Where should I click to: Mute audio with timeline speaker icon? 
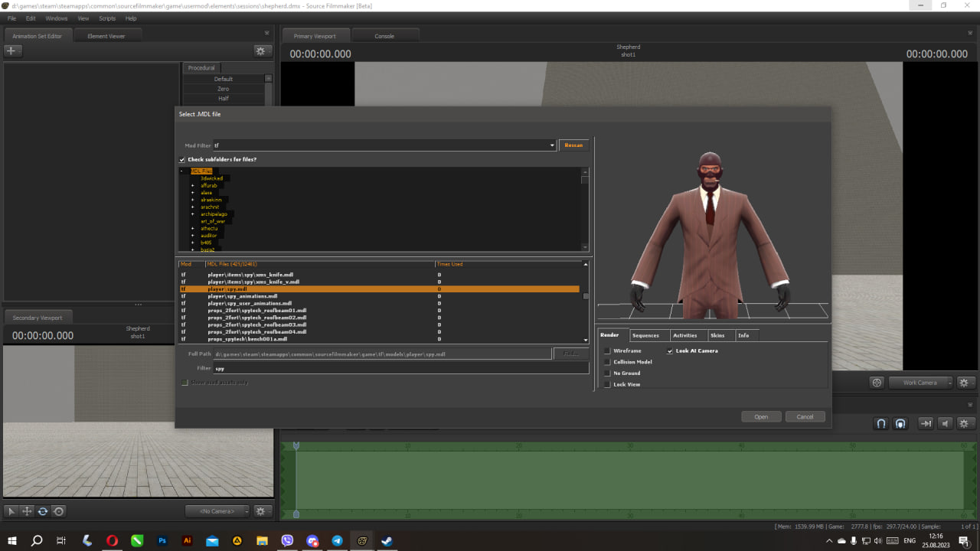tap(946, 423)
